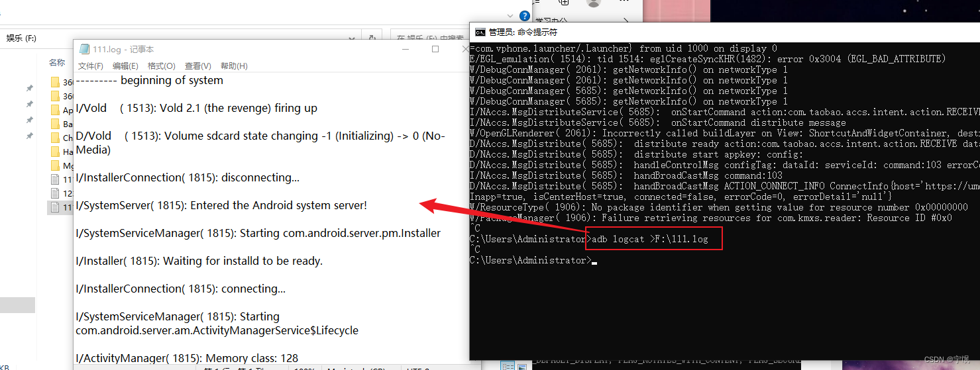Refresh the File Explorer address bar location
The width and height of the screenshot is (980, 370).
(373, 38)
